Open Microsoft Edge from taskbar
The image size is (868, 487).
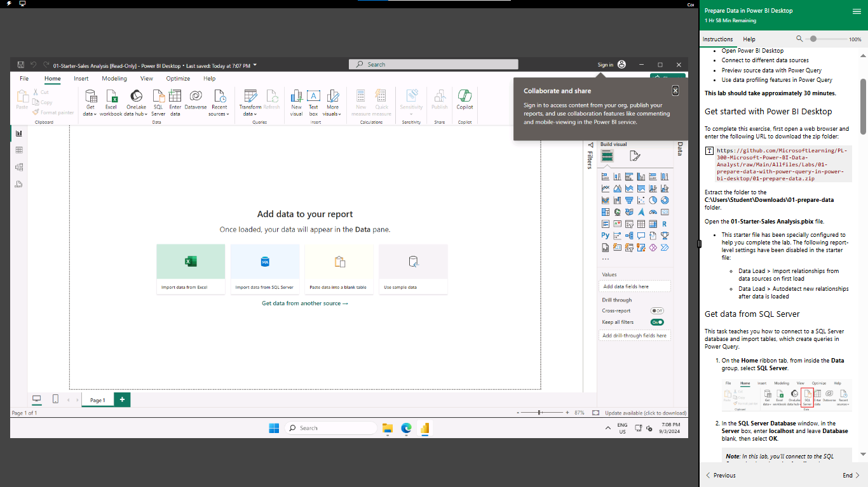(406, 429)
